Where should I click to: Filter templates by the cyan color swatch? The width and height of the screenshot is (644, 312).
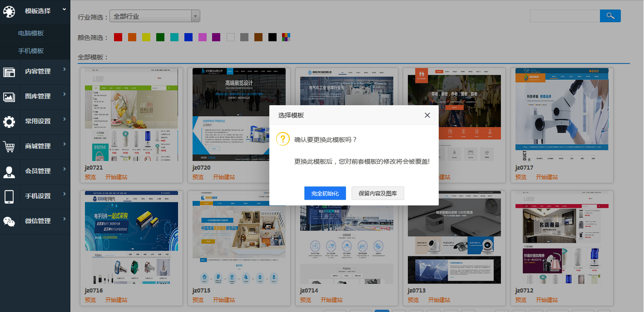(174, 37)
